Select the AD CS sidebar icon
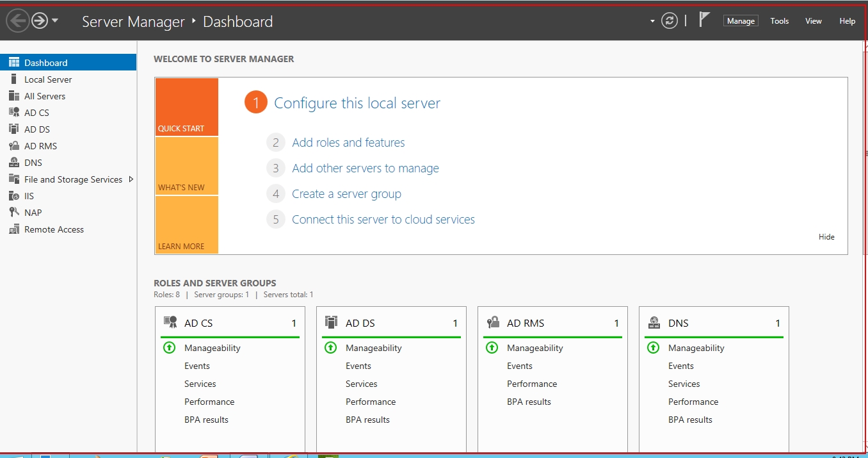Screen dimensions: 868x458 tap(14, 113)
